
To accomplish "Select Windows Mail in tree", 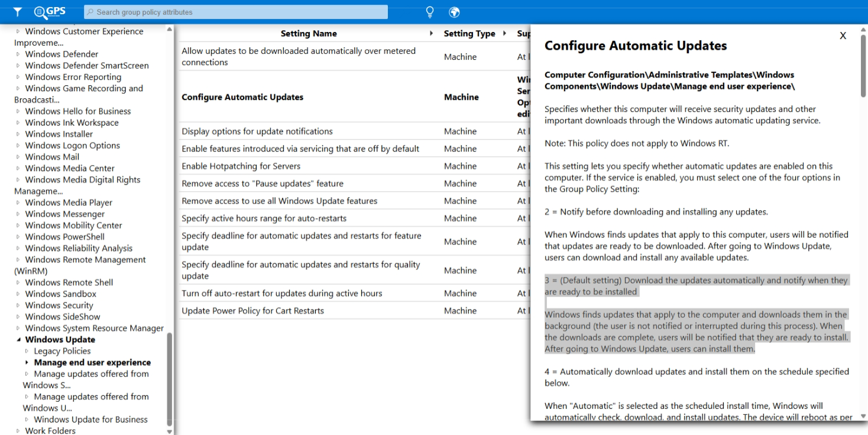I will [x=52, y=157].
